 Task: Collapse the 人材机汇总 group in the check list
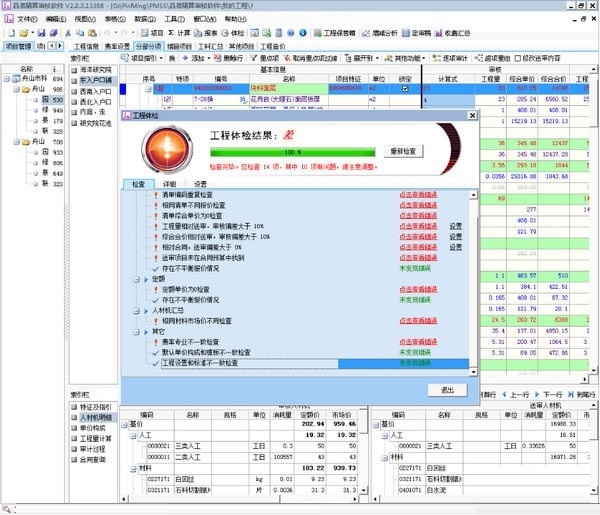136,311
